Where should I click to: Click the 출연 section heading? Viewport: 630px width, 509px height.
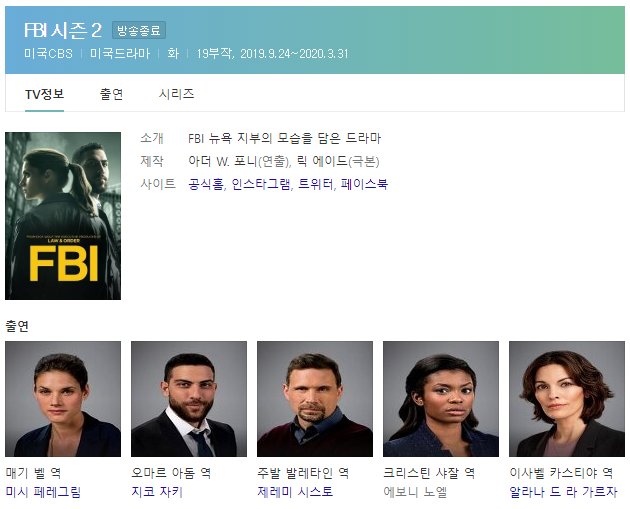pyautogui.click(x=17, y=326)
